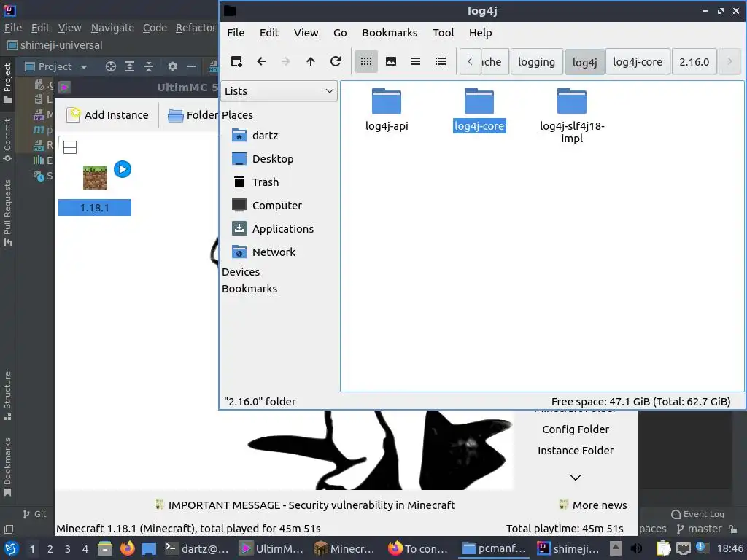Go to the 2.16.0 path segment

click(x=694, y=62)
